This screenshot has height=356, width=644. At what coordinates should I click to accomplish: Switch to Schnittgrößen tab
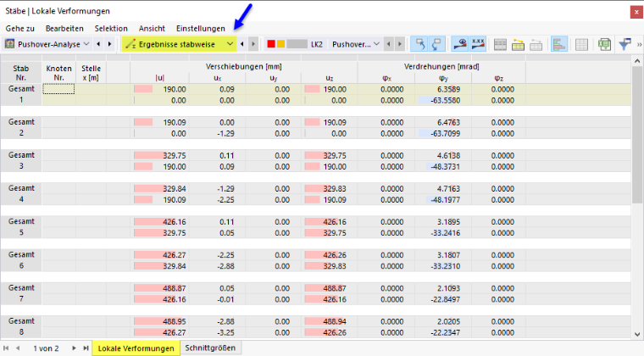210,348
